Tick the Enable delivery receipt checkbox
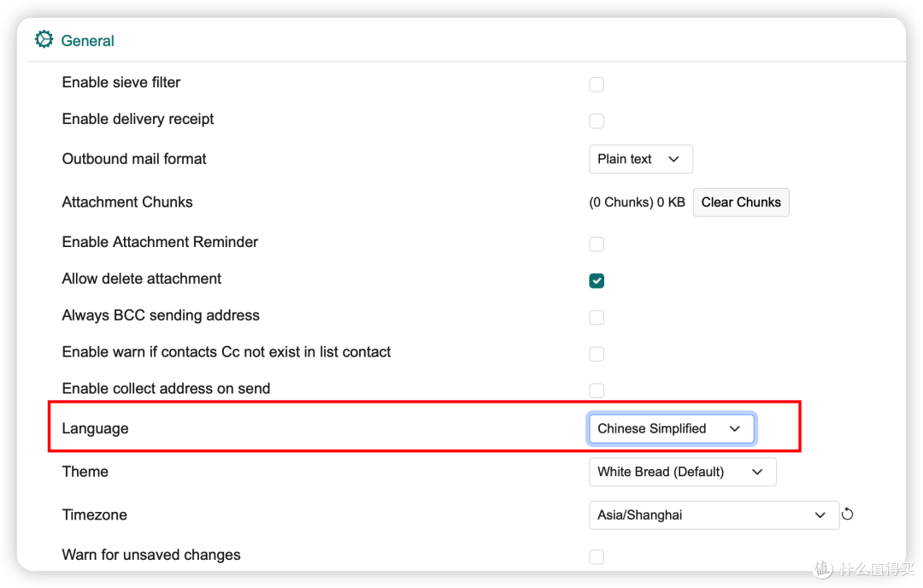This screenshot has width=923, height=588. [x=597, y=121]
